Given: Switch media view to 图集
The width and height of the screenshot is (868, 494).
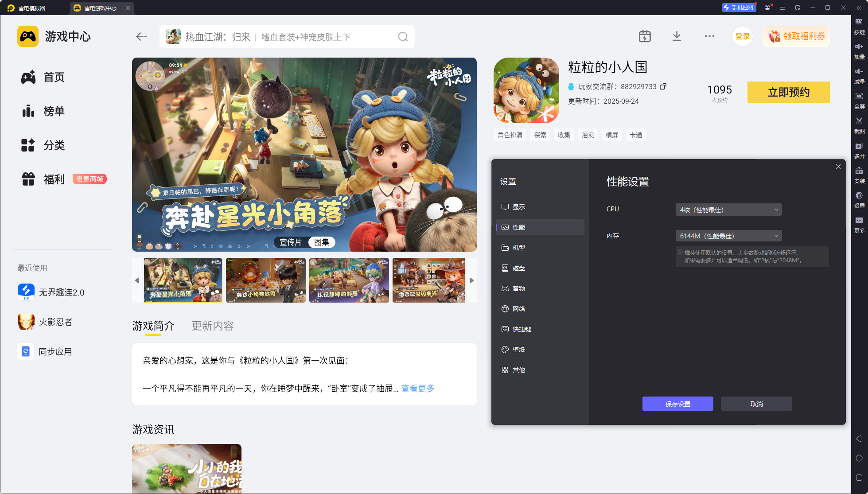Looking at the screenshot, I should (322, 242).
